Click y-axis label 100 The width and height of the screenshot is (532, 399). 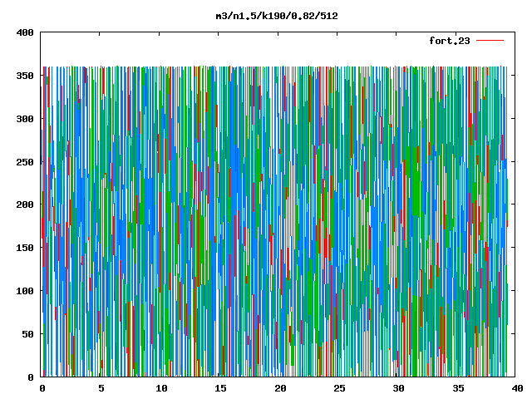tap(25, 291)
